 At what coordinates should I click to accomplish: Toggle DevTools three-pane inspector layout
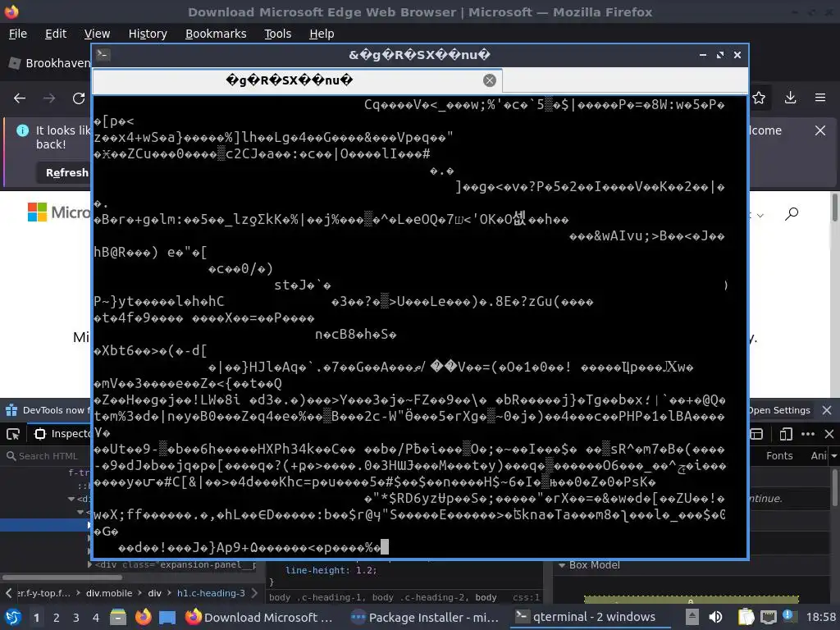point(756,434)
